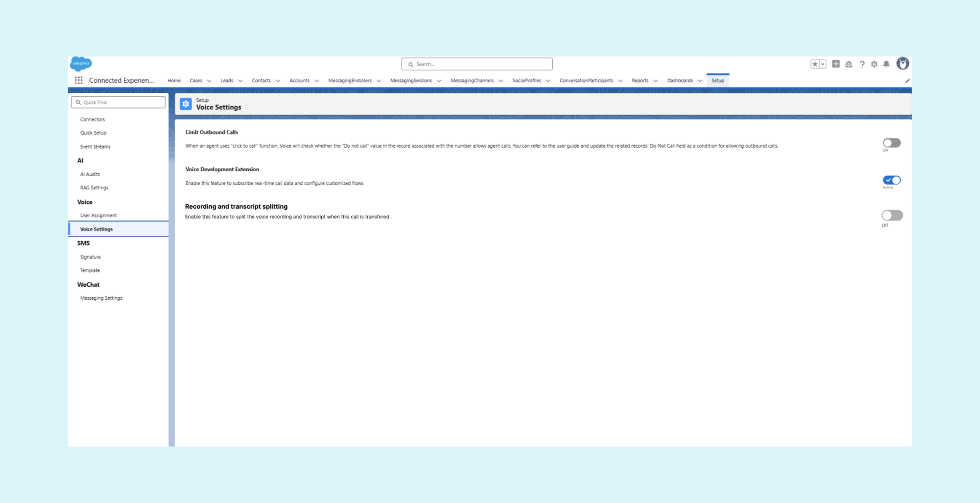Open the user profile avatar
Image resolution: width=980 pixels, height=503 pixels.
(x=902, y=64)
